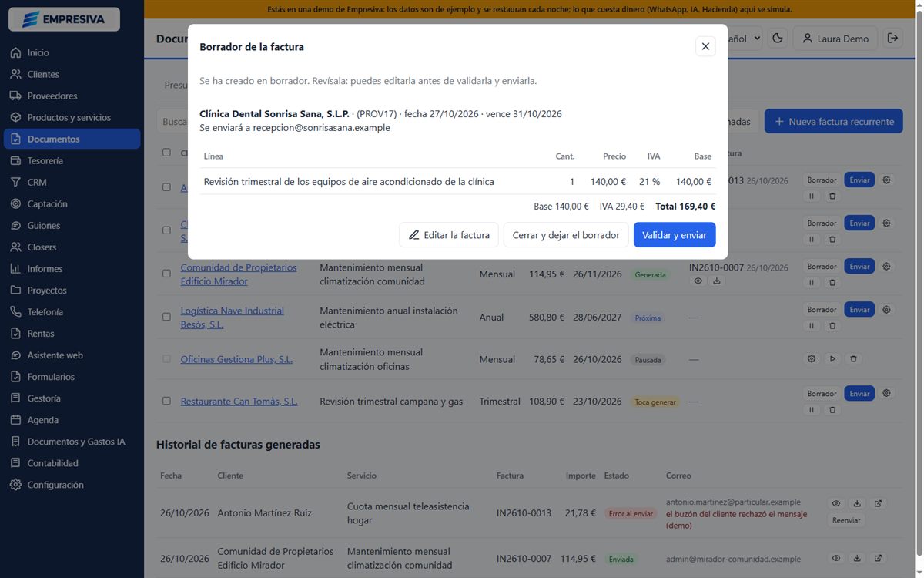This screenshot has width=924, height=578.
Task: Send the Logística Nave Industrial invoice with Enviar
Action: [x=859, y=309]
